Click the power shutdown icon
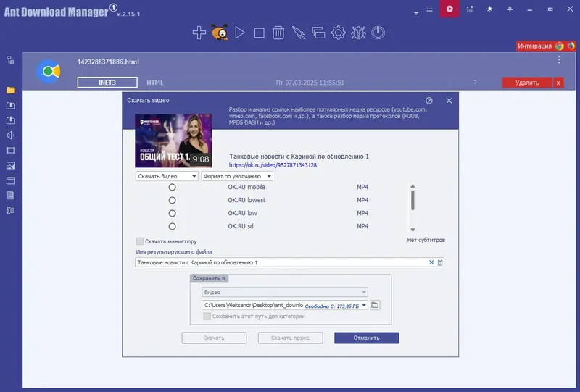580x392 pixels. [378, 33]
